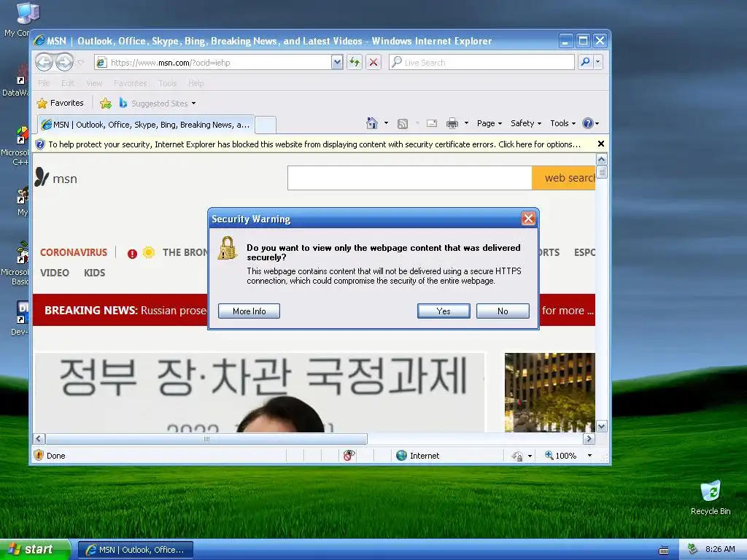Click the MSN taskbar window button
The width and height of the screenshot is (747, 560).
click(x=136, y=550)
